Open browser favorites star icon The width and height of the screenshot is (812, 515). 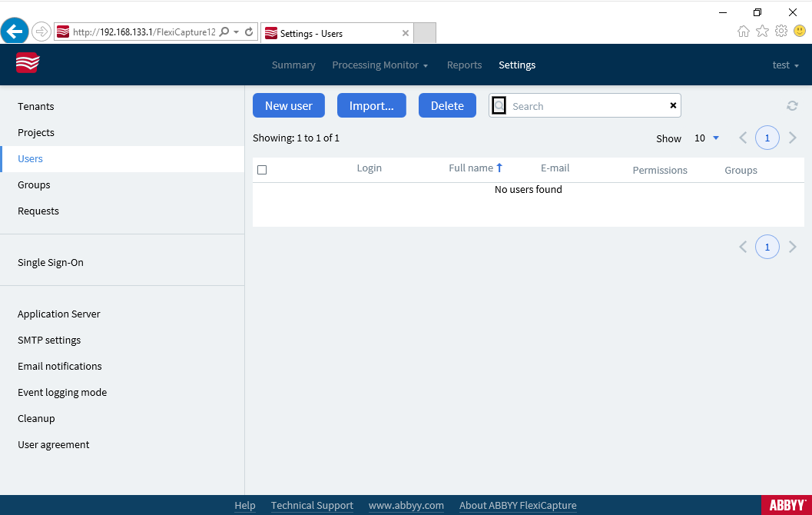(762, 32)
